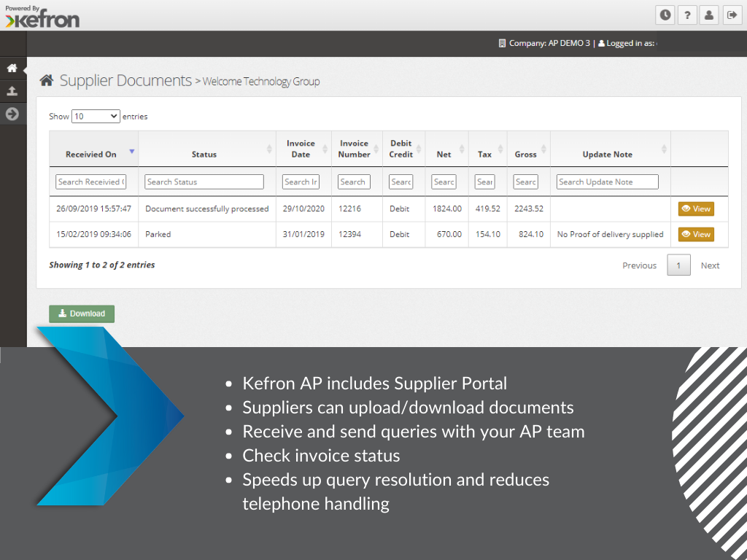Click No Proof of delivery supplied note
The height and width of the screenshot is (560, 747).
(x=611, y=234)
